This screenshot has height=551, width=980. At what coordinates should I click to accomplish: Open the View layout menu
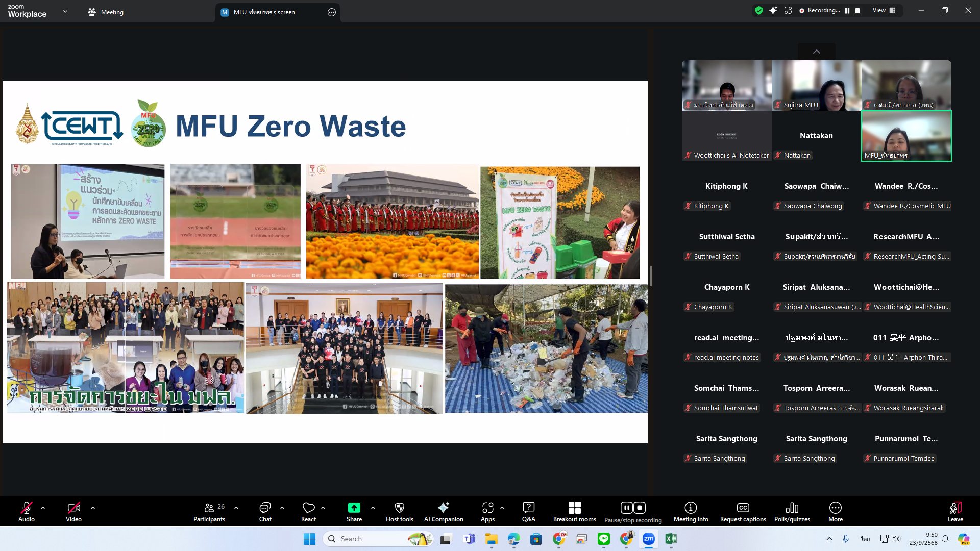884,11
